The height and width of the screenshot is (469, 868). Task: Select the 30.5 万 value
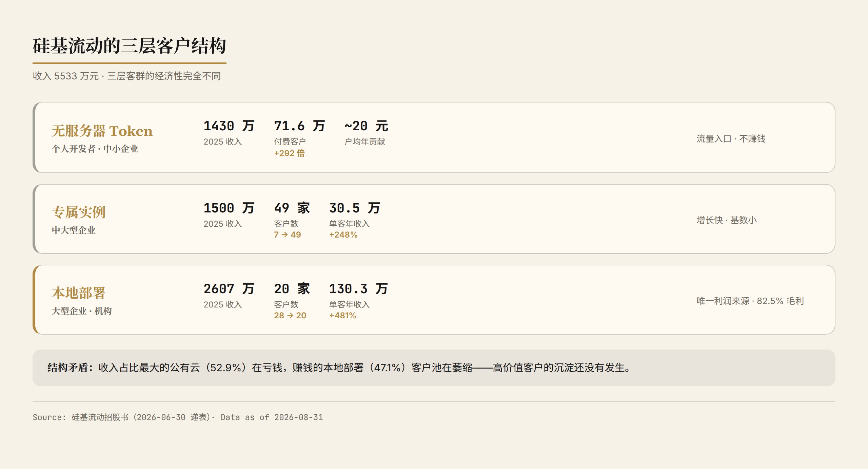pos(355,208)
